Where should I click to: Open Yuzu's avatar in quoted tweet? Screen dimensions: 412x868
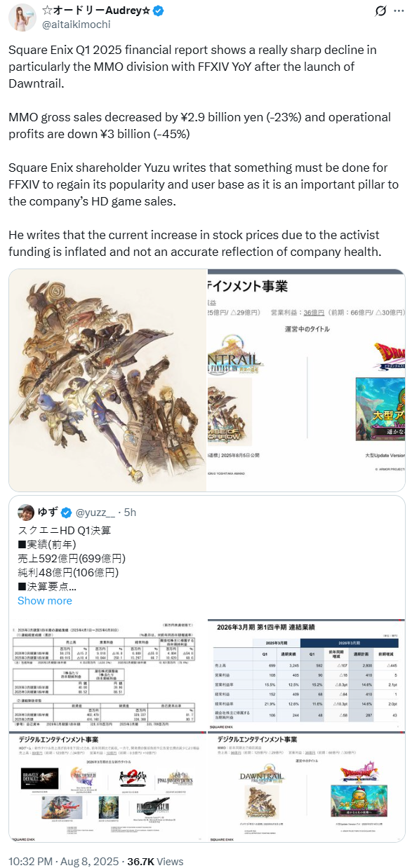(26, 512)
